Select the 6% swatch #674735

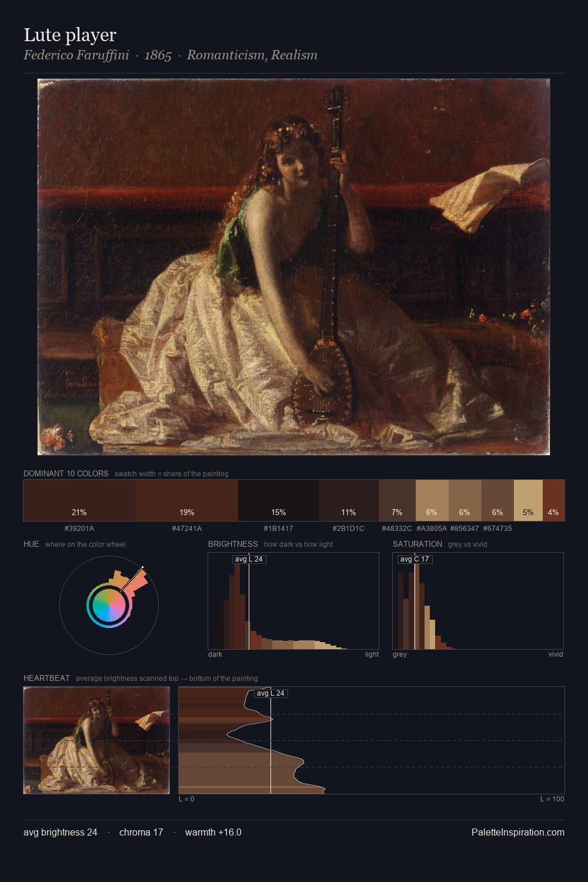pos(497,500)
